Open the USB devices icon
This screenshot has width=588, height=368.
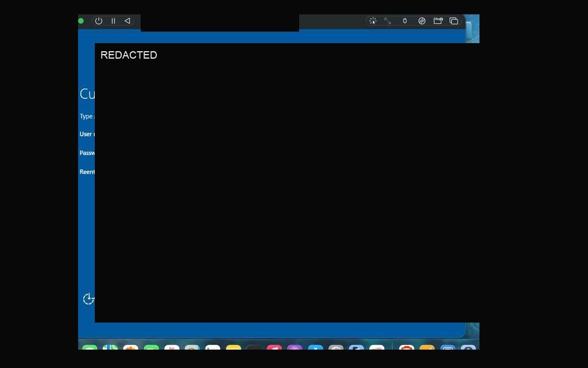(x=405, y=21)
